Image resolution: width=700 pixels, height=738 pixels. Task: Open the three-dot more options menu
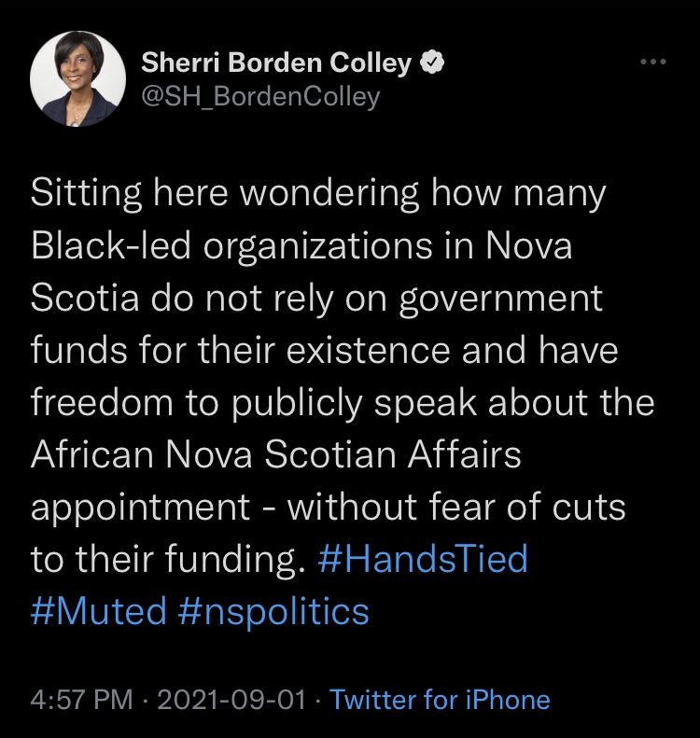pos(652,63)
